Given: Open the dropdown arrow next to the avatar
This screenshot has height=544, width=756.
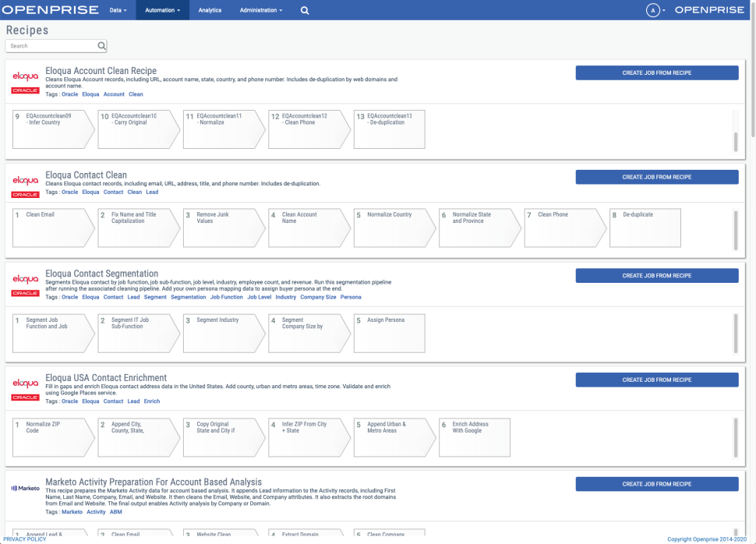Looking at the screenshot, I should click(663, 10).
